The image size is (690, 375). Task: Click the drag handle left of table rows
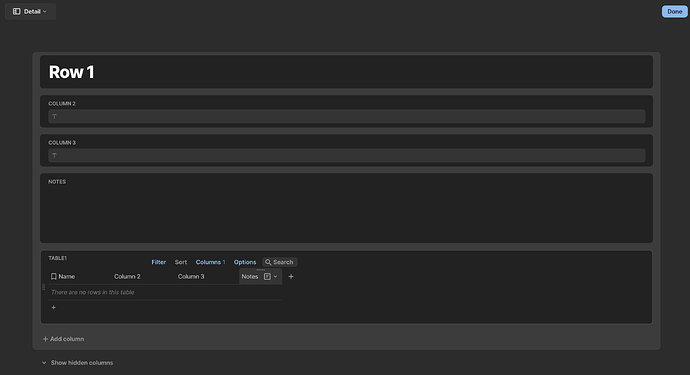tap(44, 287)
